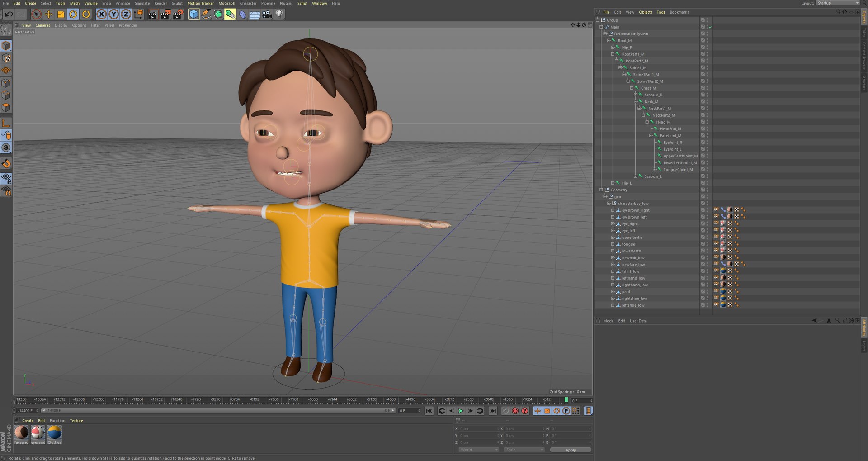Select the active Rotate tool in top toolbar

[73, 14]
